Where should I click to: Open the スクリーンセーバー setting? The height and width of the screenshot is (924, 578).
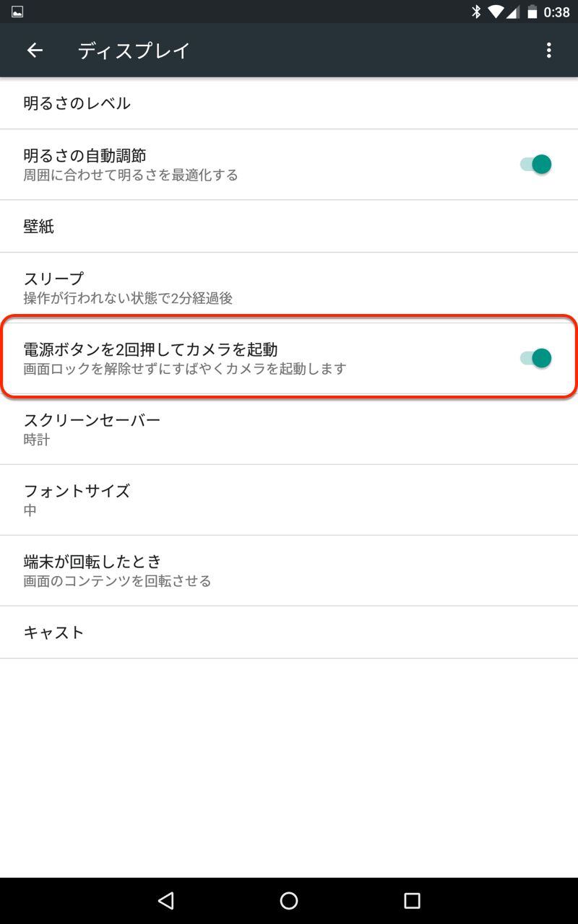coord(289,429)
